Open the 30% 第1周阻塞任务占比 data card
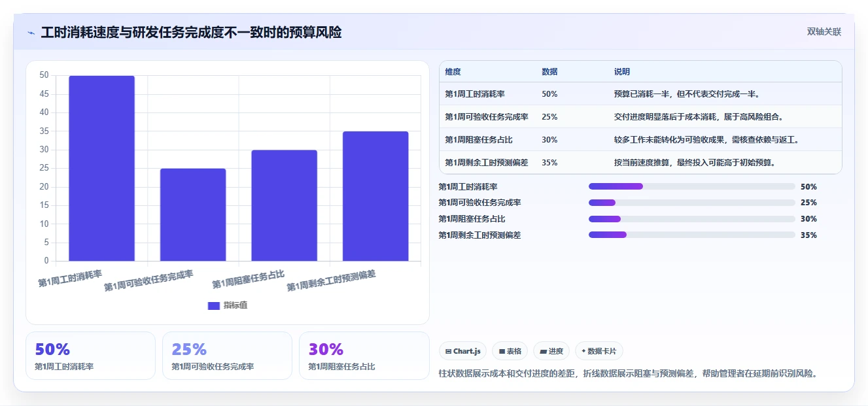Viewport: 868px width, 406px height. [364, 356]
